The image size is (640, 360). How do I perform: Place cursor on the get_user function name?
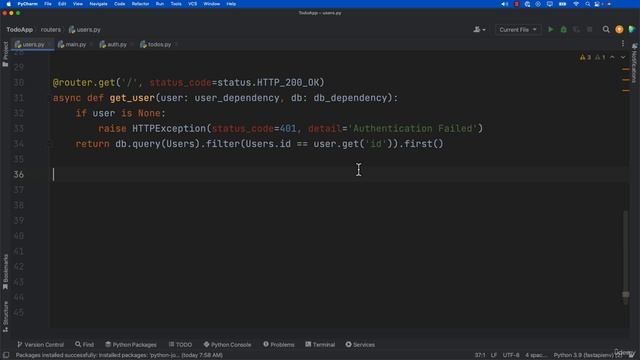point(132,98)
